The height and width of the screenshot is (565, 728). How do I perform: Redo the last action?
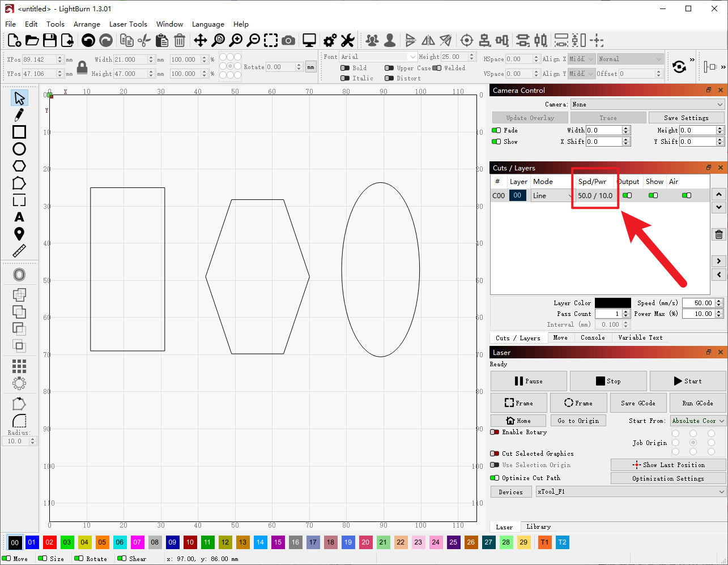pyautogui.click(x=106, y=40)
